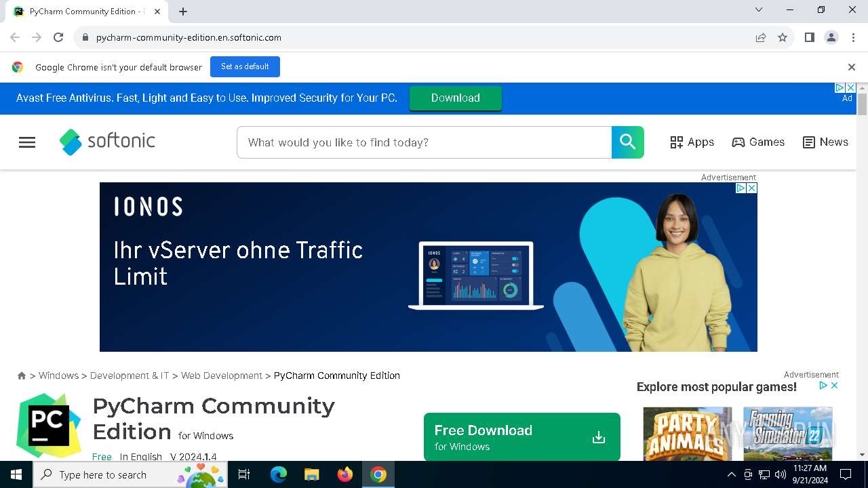The width and height of the screenshot is (868, 488).
Task: Set Chrome as default browser
Action: [245, 66]
